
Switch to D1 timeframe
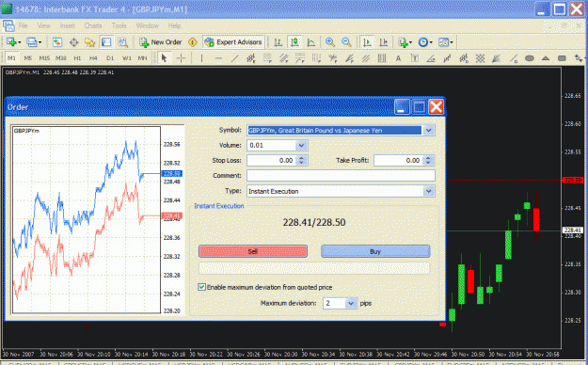point(110,58)
